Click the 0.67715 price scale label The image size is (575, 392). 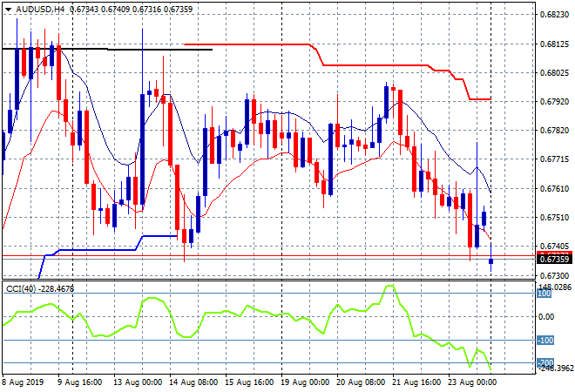pos(554,159)
